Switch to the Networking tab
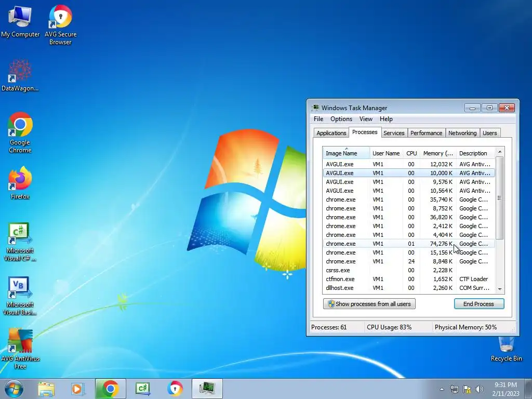 pyautogui.click(x=462, y=133)
